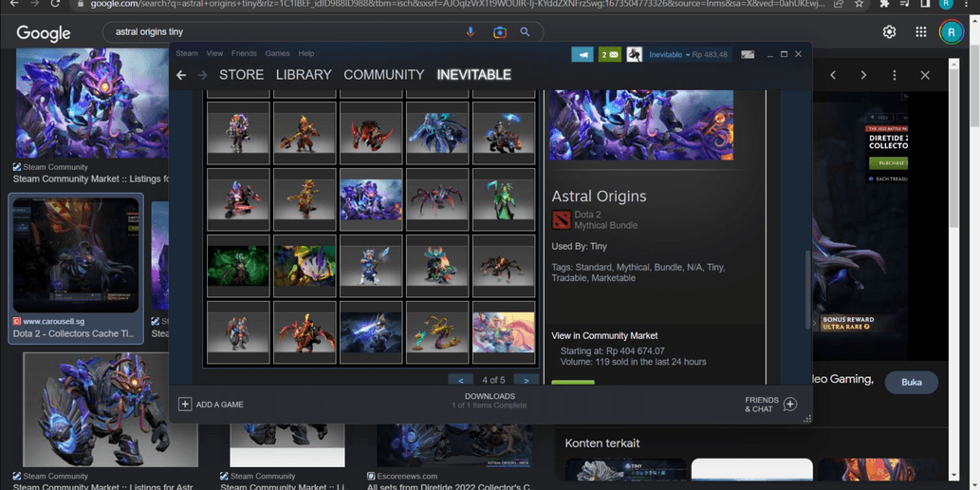Switch to the STORE tab
Screen dimensions: 980x490
241,74
